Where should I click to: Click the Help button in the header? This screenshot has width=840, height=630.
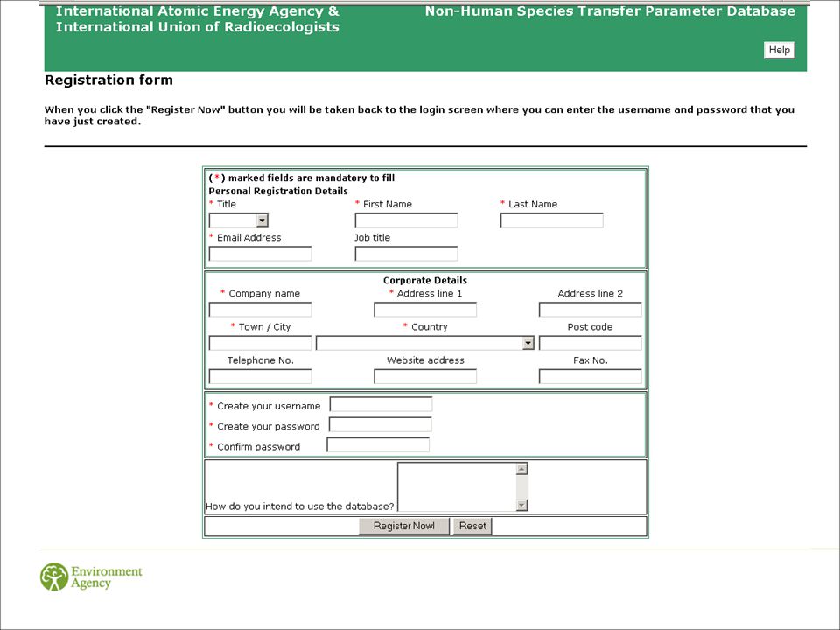point(779,50)
